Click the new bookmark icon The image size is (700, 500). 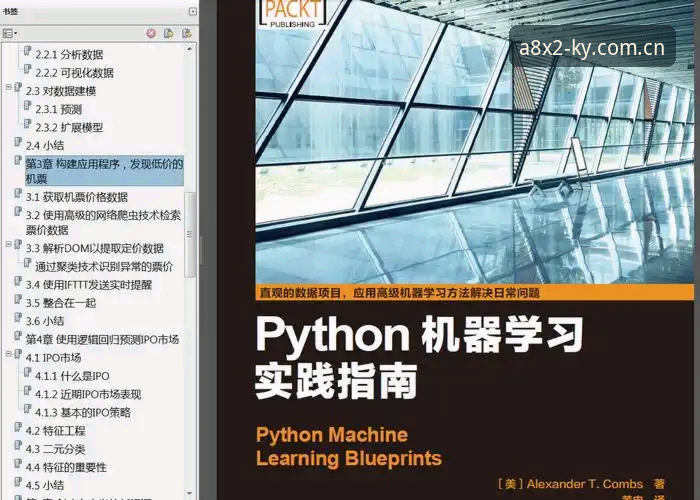169,33
